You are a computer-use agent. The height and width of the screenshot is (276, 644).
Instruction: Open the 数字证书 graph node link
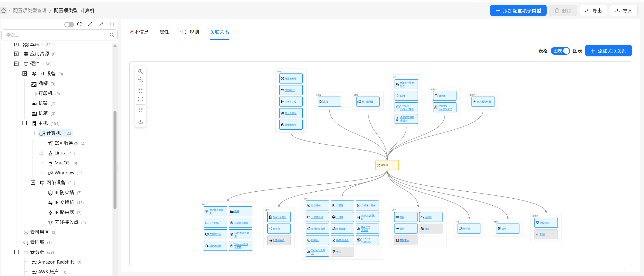pyautogui.click(x=316, y=206)
